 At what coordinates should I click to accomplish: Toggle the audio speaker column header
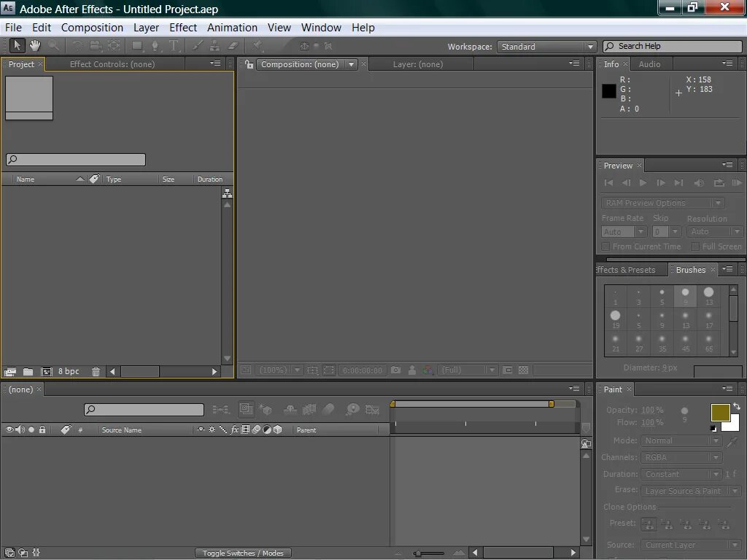pyautogui.click(x=20, y=429)
